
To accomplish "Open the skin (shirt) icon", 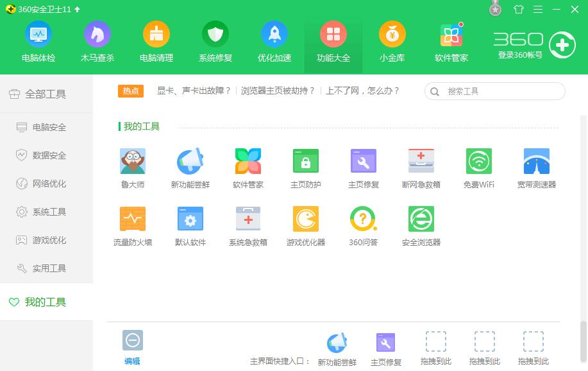I will (x=519, y=9).
